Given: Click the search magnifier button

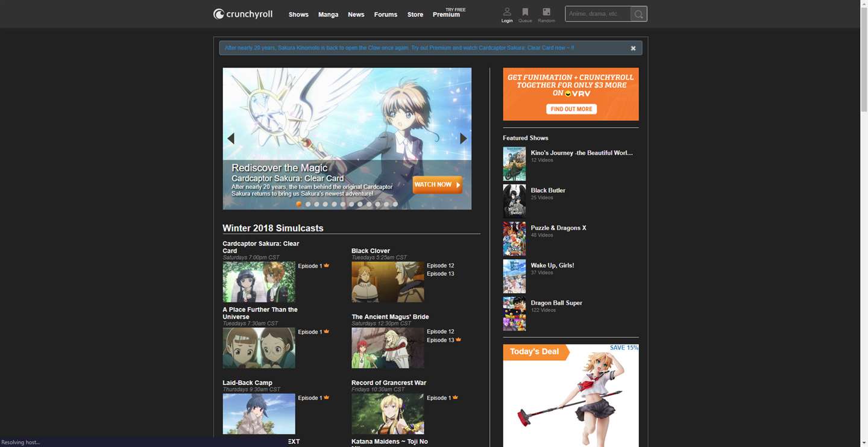Looking at the screenshot, I should [x=639, y=14].
